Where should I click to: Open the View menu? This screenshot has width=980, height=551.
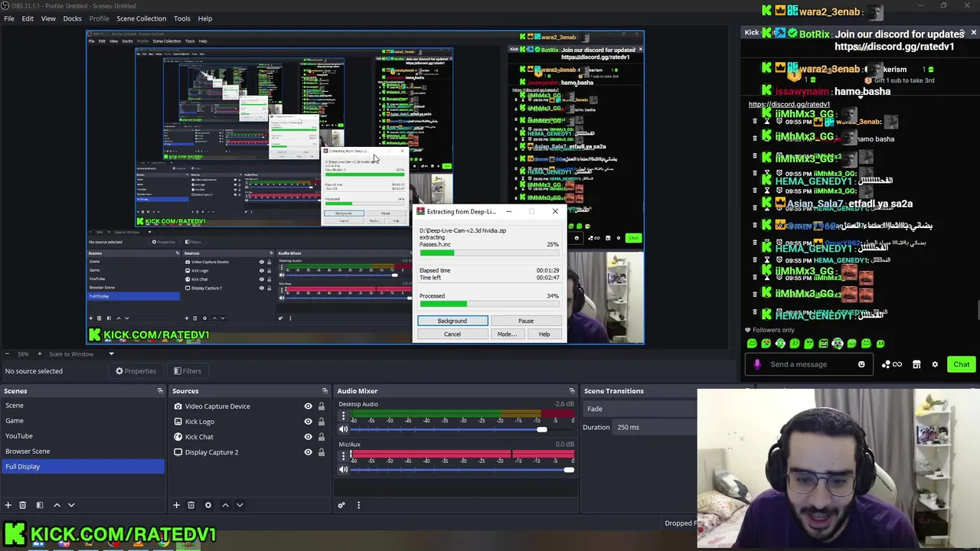[x=48, y=18]
